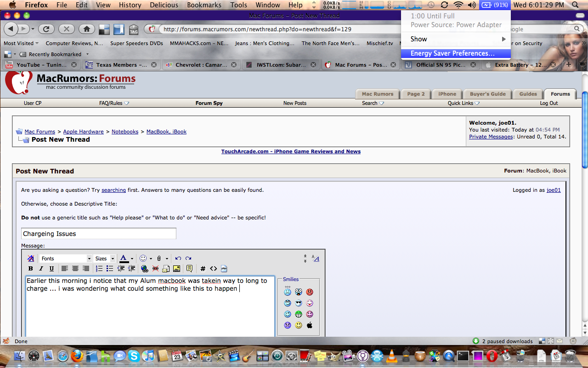The height and width of the screenshot is (368, 588).
Task: Open the TouchArcade.com iPhone Game Reviews link
Action: [291, 151]
